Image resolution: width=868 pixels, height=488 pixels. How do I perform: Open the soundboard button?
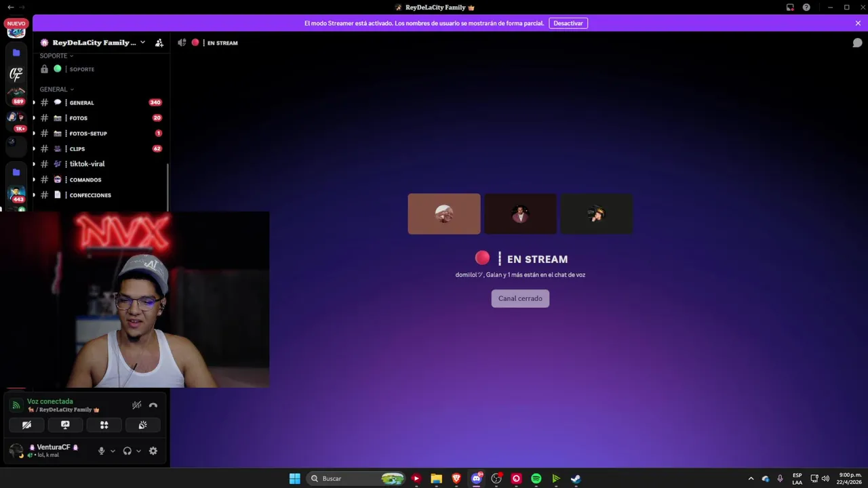point(142,425)
